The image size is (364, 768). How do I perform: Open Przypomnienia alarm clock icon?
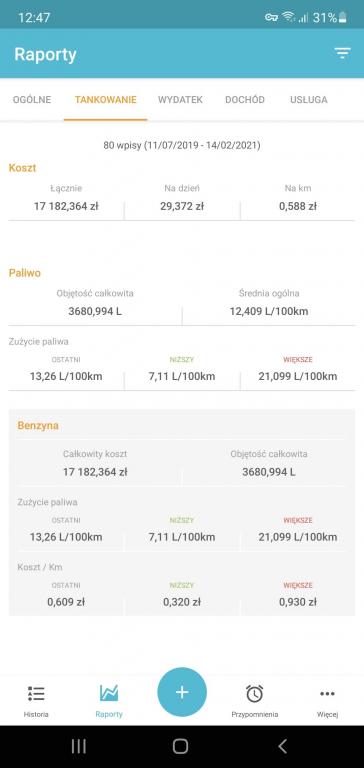(x=254, y=694)
